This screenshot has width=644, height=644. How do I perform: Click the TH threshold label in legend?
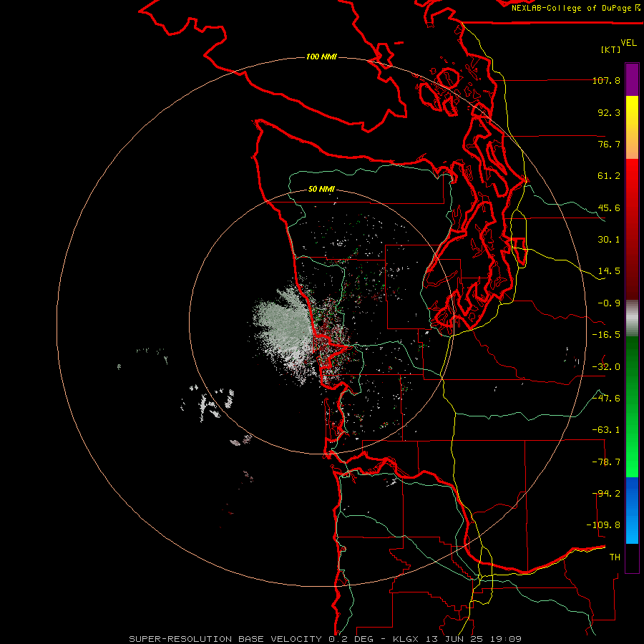click(x=615, y=557)
